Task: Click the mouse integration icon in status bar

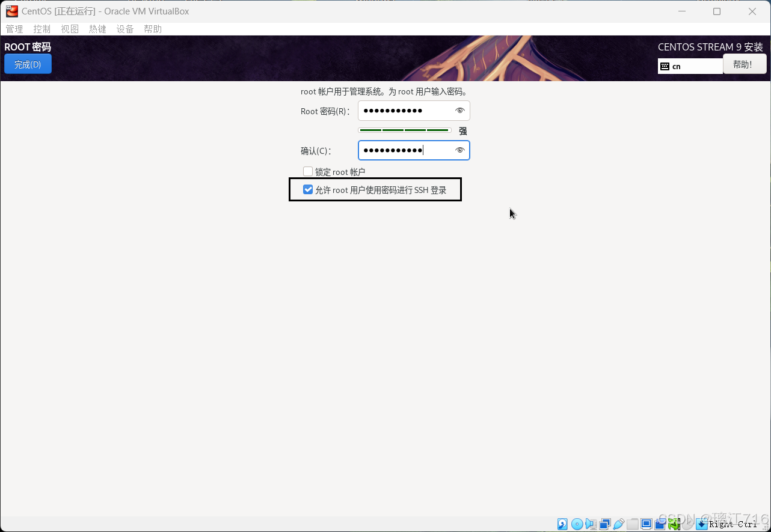Action: [x=674, y=524]
